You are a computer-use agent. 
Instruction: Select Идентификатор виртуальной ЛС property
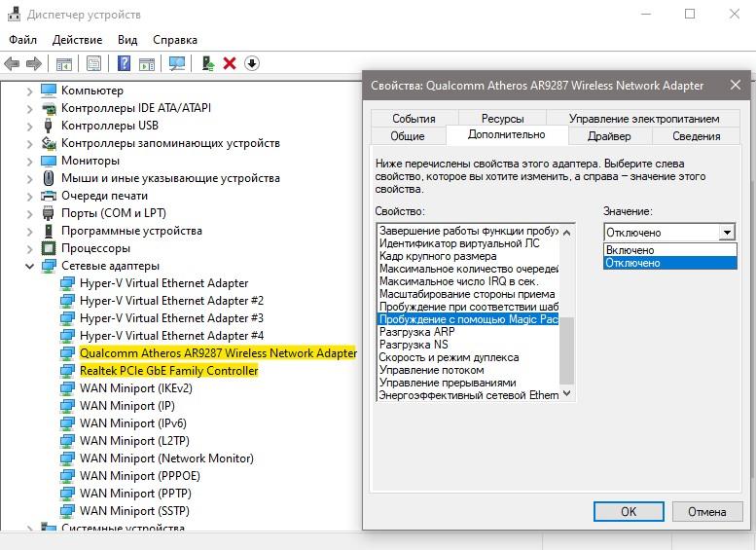click(x=459, y=243)
